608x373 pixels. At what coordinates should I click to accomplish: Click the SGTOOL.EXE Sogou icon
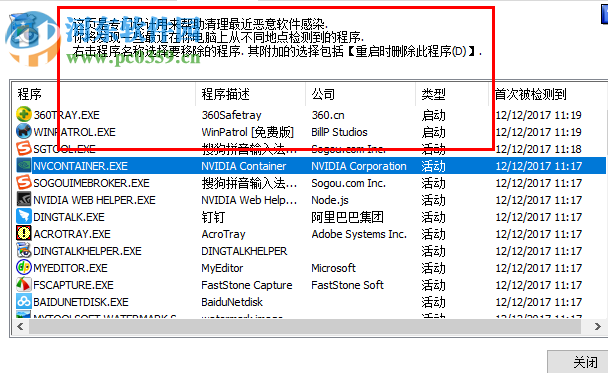[24, 149]
